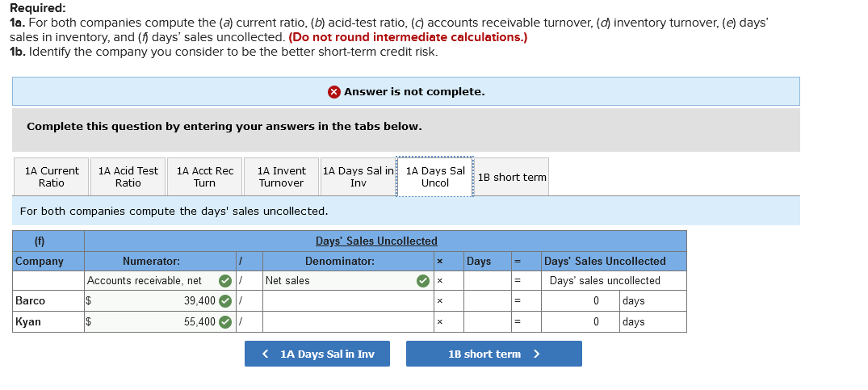The width and height of the screenshot is (868, 390).
Task: Click green check next to Accounts receivable, net
Action: coord(224,281)
